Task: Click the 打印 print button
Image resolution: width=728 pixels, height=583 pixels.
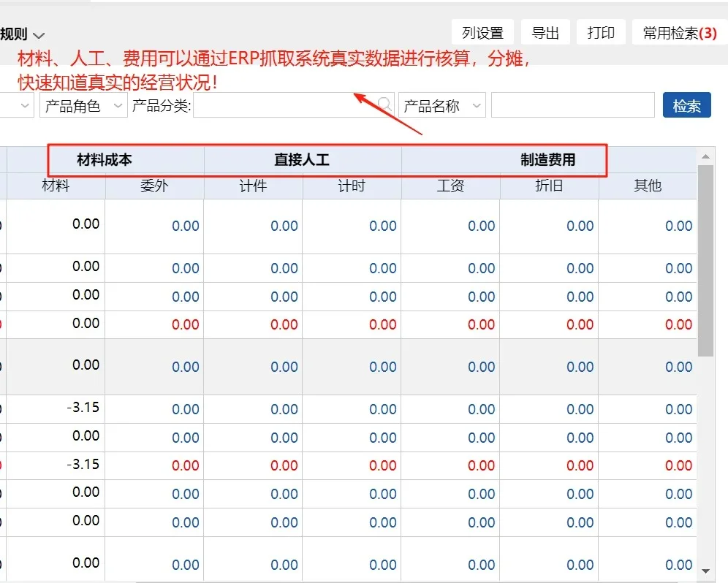Action: coord(601,31)
